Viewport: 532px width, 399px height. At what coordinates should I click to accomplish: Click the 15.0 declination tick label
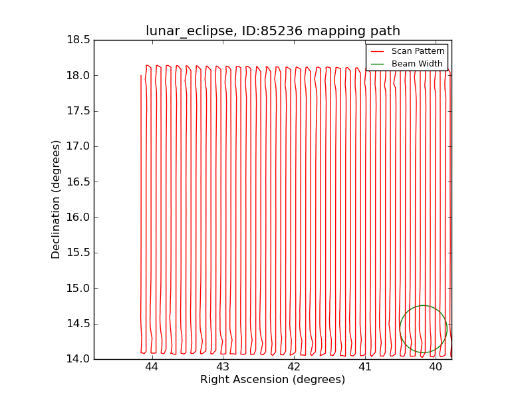point(78,288)
